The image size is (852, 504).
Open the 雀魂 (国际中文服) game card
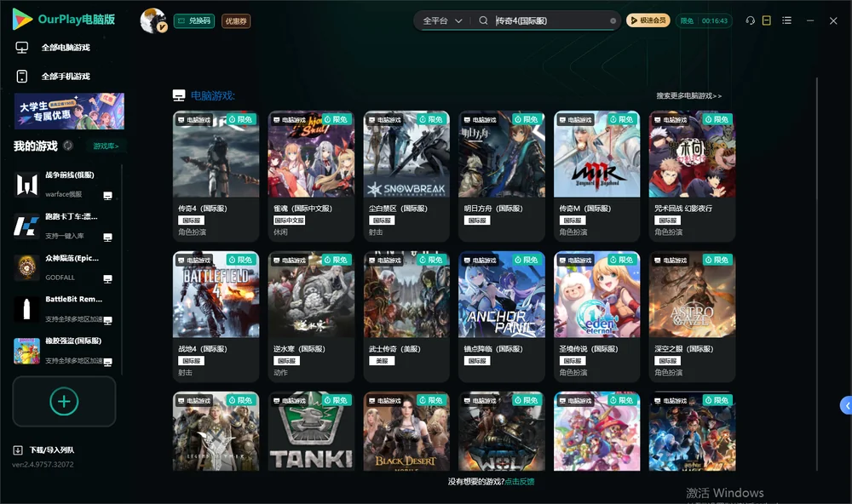[x=311, y=176]
